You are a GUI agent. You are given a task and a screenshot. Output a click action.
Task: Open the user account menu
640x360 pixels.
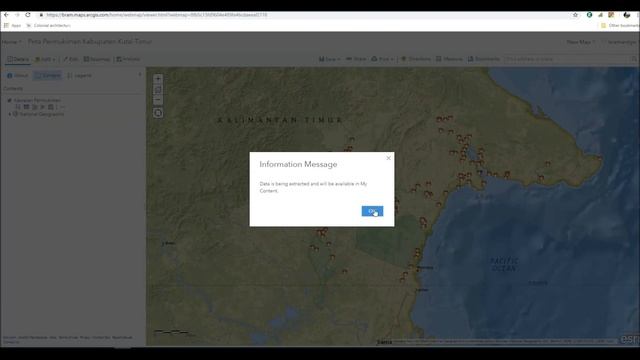(x=620, y=42)
